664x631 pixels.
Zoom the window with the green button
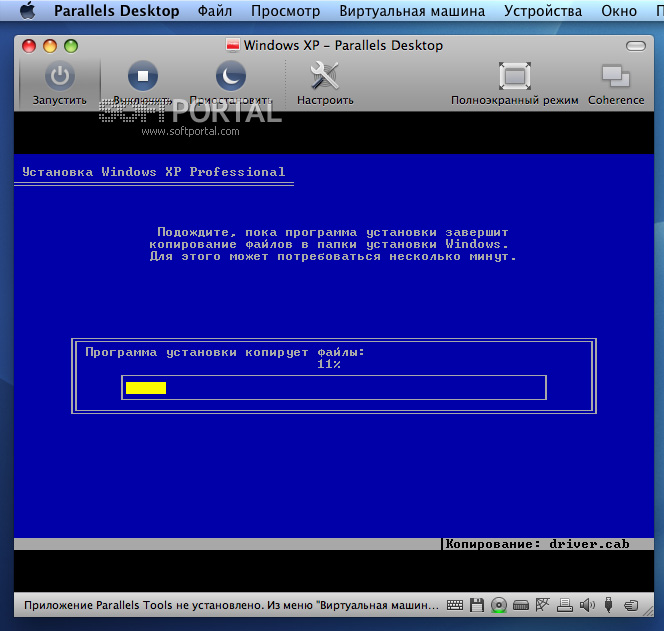71,46
